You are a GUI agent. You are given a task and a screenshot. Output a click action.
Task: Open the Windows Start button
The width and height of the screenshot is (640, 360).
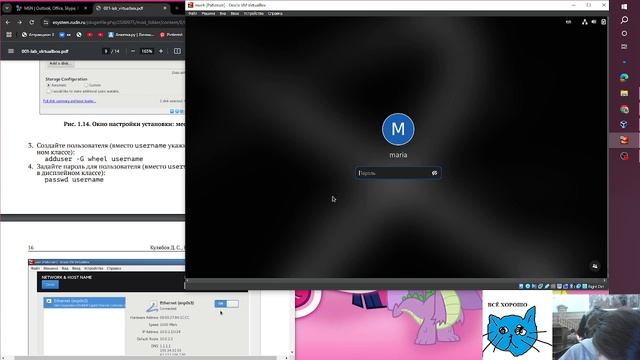click(624, 7)
